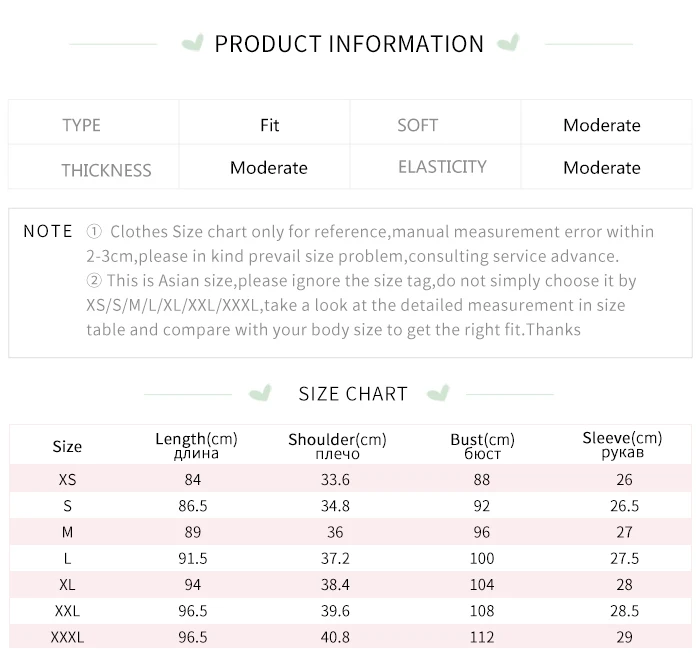
Task: Click the ELASTICITY label cell
Action: tap(435, 166)
